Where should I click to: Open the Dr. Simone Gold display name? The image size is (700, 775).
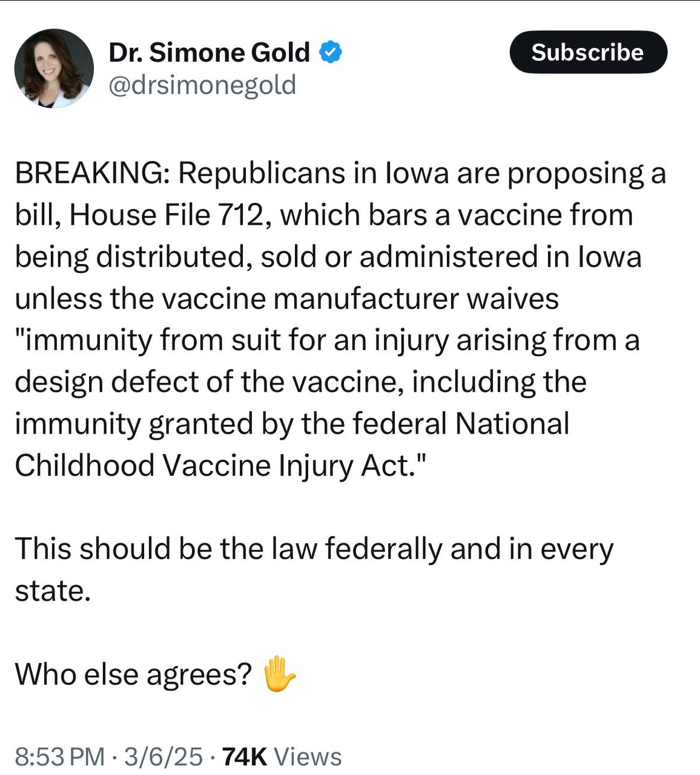click(209, 53)
